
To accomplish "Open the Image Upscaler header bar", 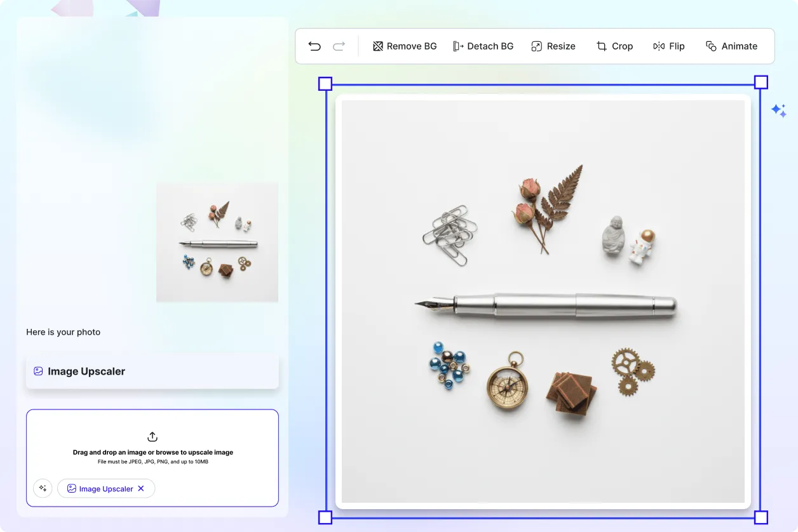I will point(152,371).
